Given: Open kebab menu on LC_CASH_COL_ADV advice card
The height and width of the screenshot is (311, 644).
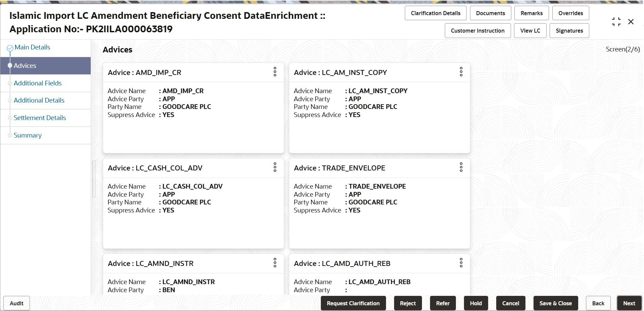Looking at the screenshot, I should pos(275,167).
